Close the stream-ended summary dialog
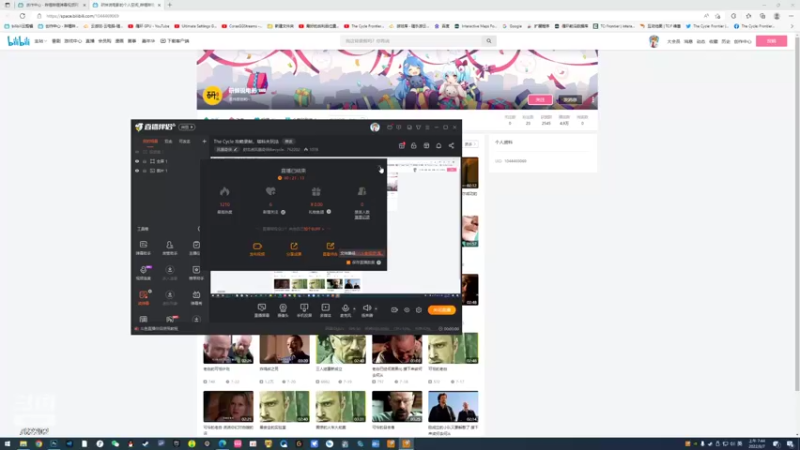800x450 pixels. point(380,166)
